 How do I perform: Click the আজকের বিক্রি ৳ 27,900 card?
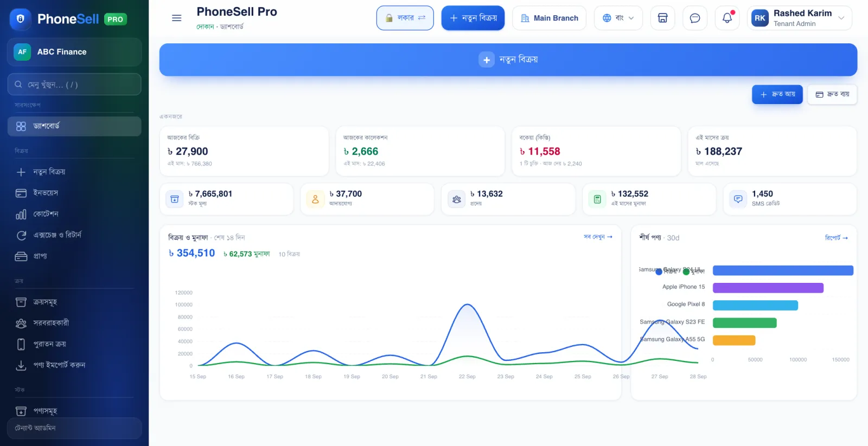(x=244, y=151)
